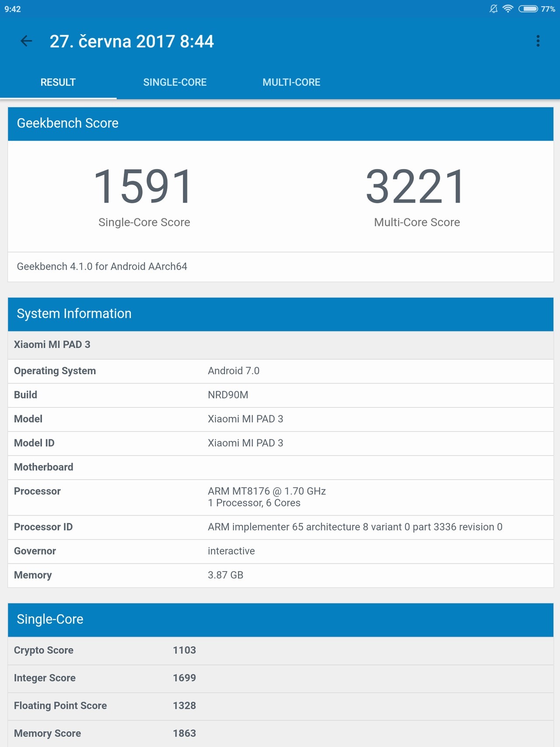Select the 'Single-Core Score' label
The height and width of the screenshot is (747, 560).
click(144, 222)
